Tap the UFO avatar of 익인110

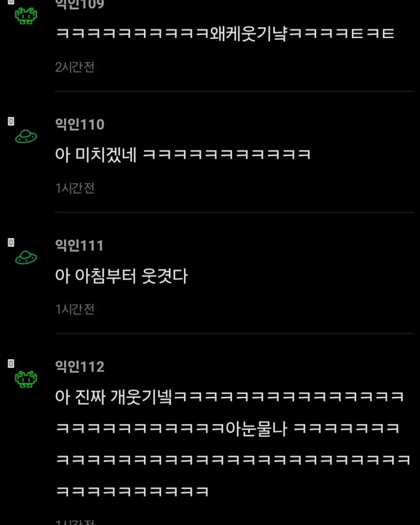tap(26, 136)
